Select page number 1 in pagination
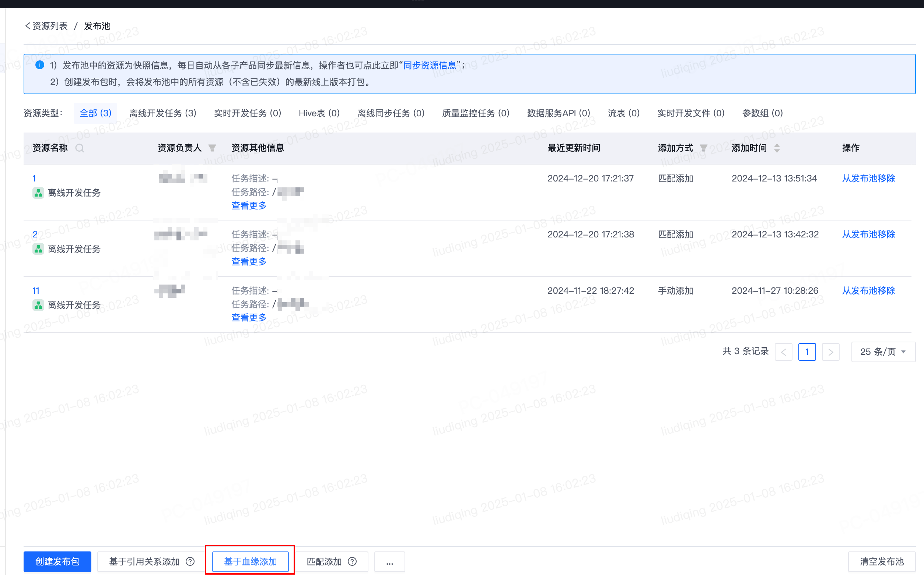Screen dimensions: 924x575 [807, 352]
